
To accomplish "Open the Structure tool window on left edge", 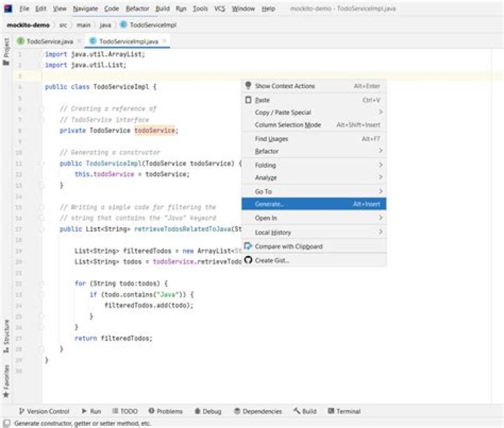I will (x=6, y=334).
